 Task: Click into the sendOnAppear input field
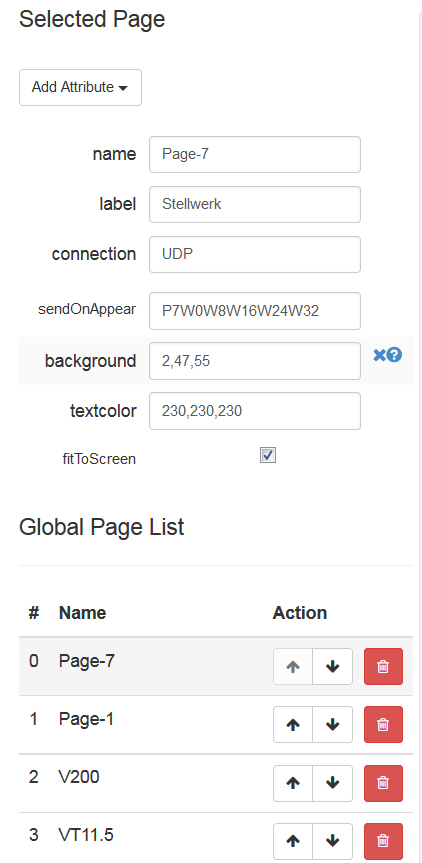[x=255, y=311]
